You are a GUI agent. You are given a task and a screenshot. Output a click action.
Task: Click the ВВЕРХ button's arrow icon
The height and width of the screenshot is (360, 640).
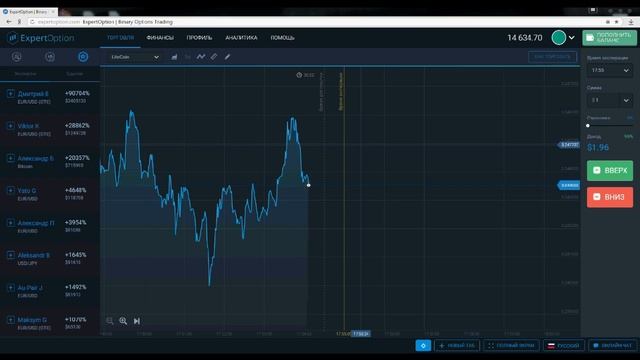point(596,170)
